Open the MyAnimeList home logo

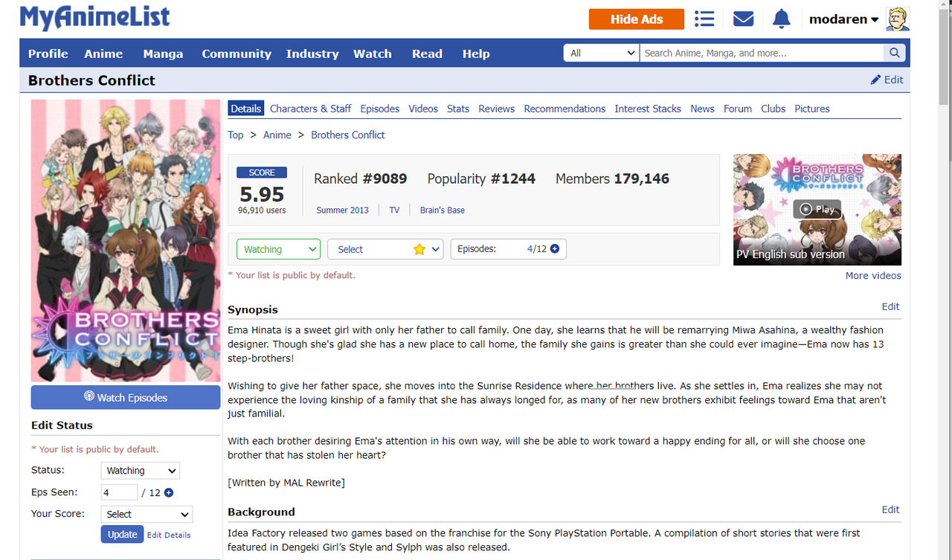point(94,18)
